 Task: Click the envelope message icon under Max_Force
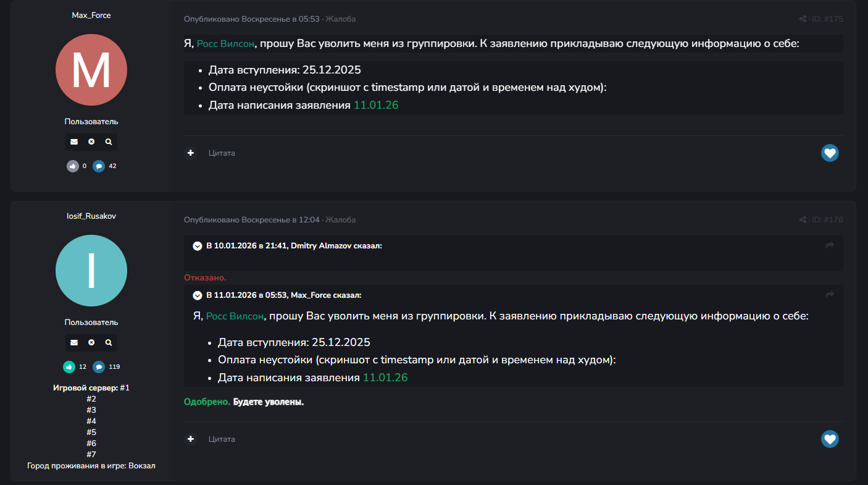(x=74, y=142)
